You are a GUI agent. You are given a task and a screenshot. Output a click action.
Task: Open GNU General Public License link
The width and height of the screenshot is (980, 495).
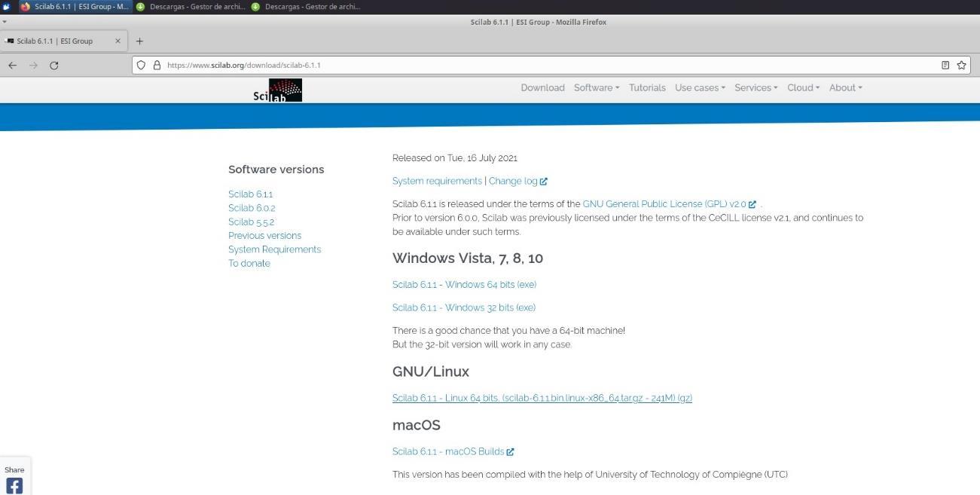click(664, 204)
